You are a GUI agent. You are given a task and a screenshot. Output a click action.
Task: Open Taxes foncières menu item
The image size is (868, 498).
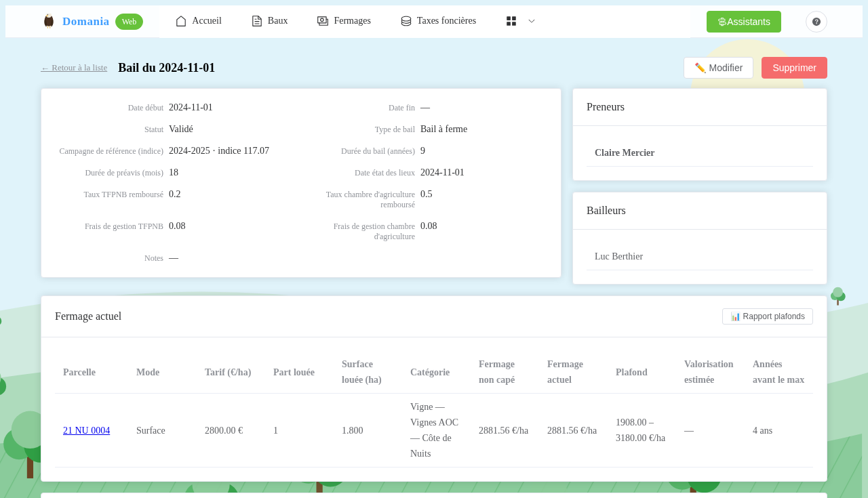(438, 21)
